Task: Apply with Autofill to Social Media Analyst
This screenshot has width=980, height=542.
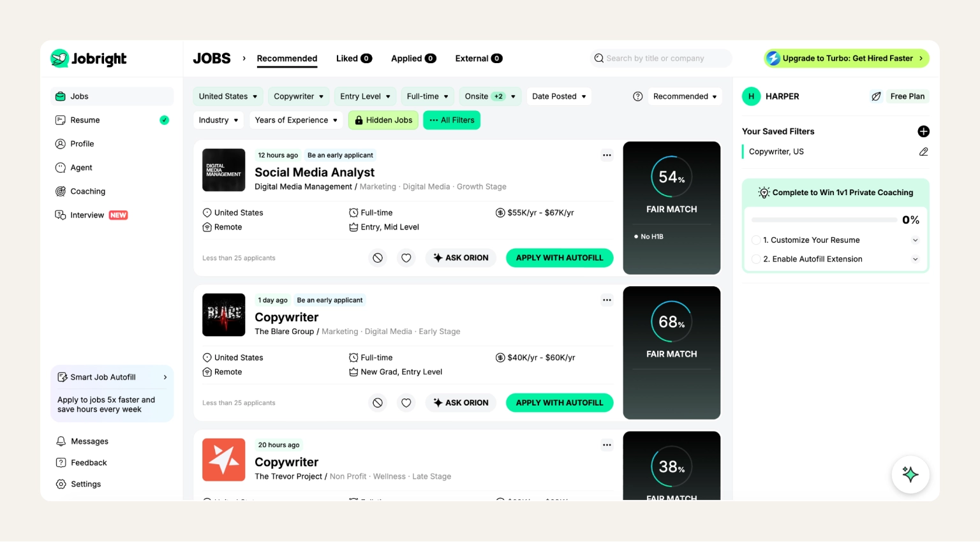Action: [560, 258]
